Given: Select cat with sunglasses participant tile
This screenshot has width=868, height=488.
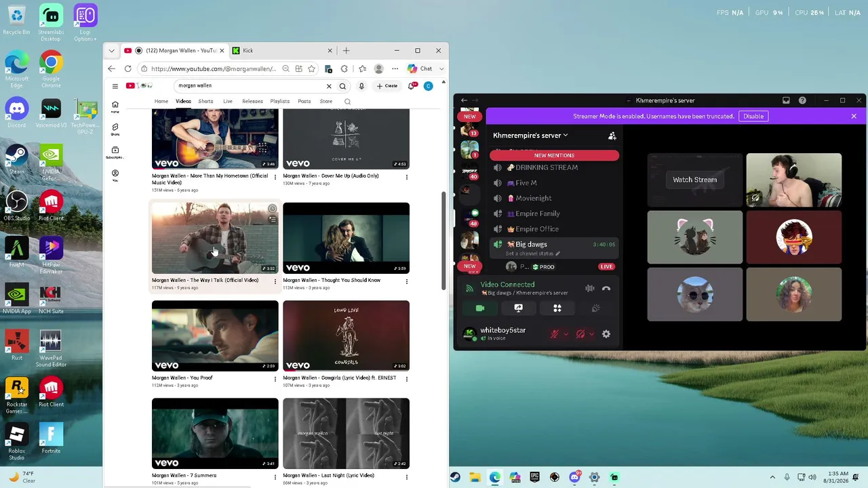Looking at the screenshot, I should pyautogui.click(x=694, y=294).
